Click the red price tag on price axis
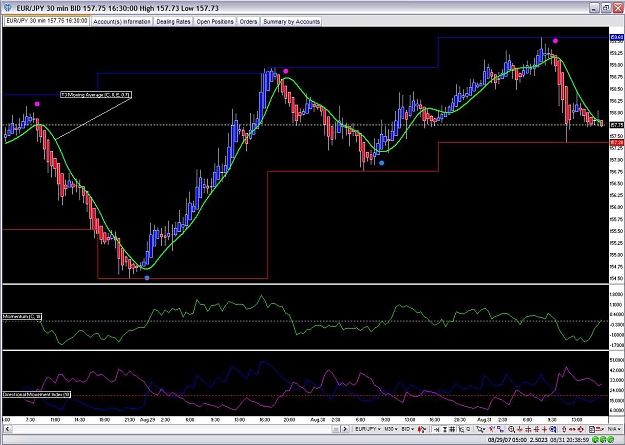Screen dimensions: 625x445 click(617, 142)
